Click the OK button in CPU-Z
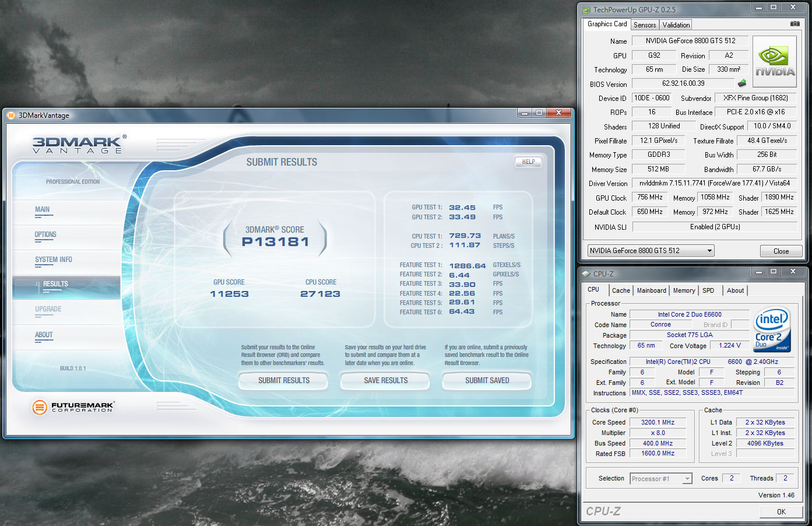Screen dimensions: 812x526 (781, 511)
